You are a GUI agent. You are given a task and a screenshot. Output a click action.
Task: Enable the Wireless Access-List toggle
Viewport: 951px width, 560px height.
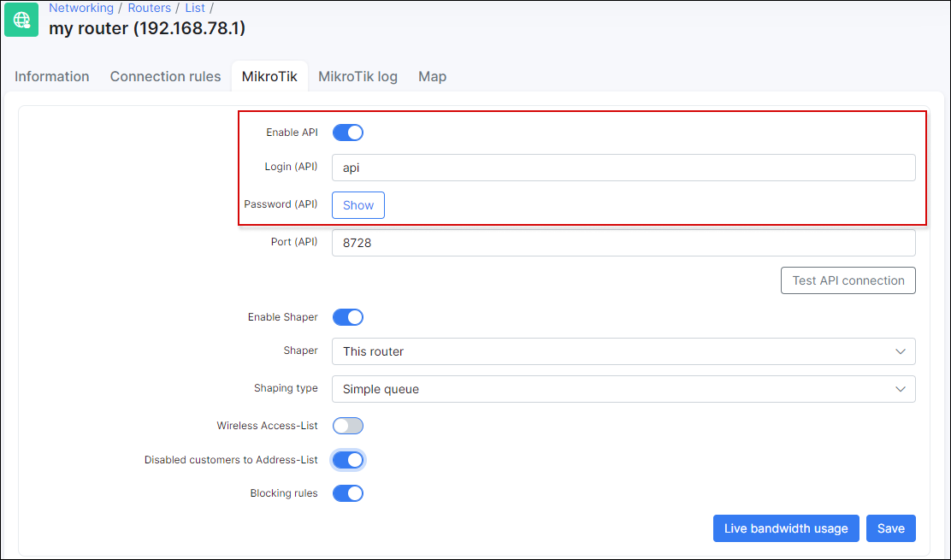point(348,426)
